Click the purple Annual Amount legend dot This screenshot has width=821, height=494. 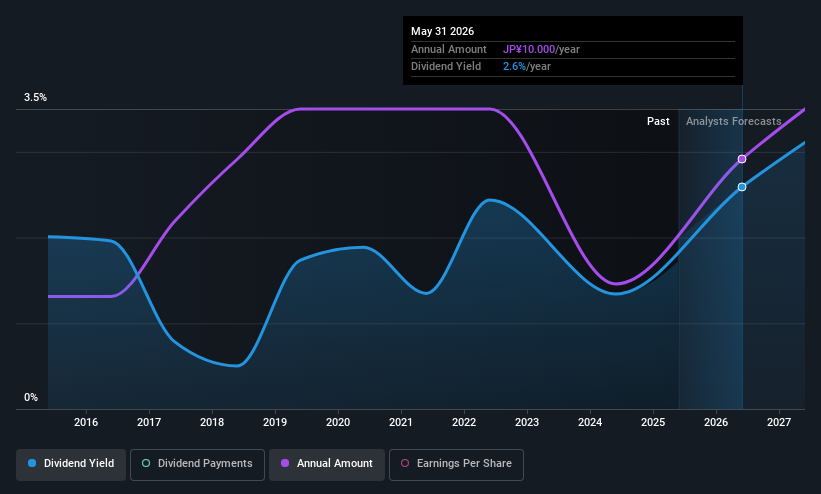[x=285, y=463]
